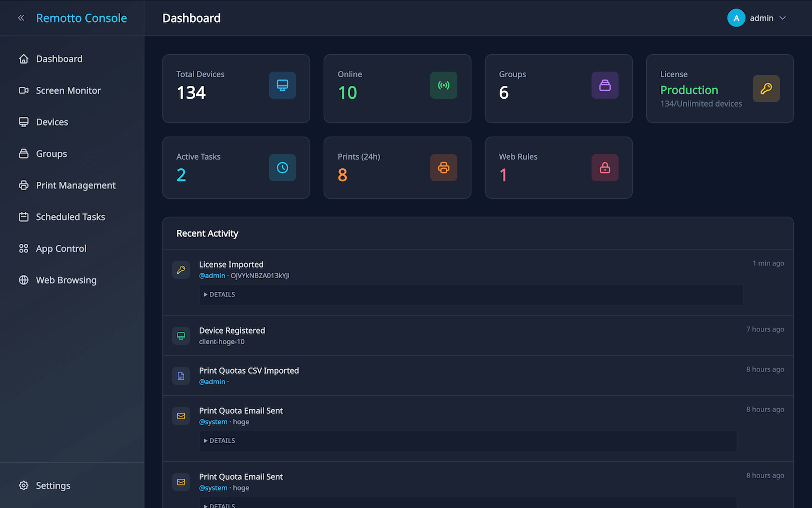Go to Print Management page
The width and height of the screenshot is (812, 508).
pyautogui.click(x=76, y=185)
